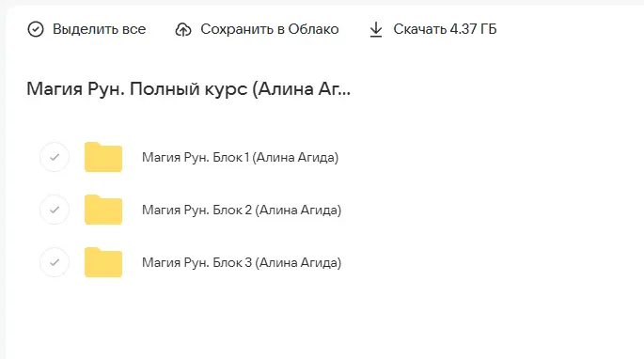Click the word 'Облако' in the toolbar
The image size is (644, 359).
(313, 29)
